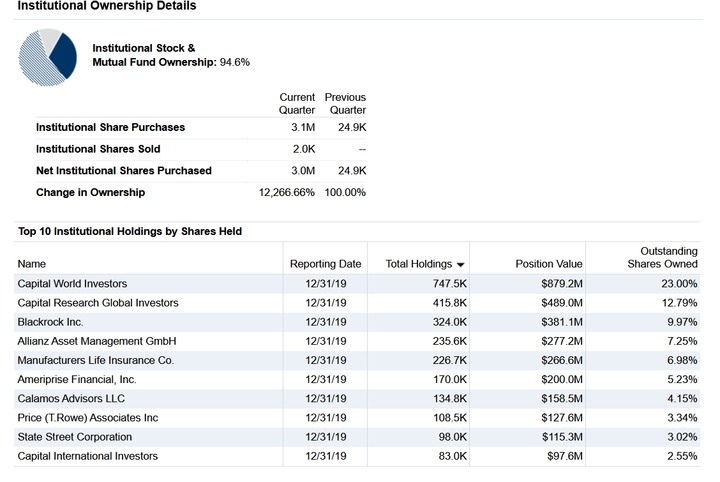Click Ameriprise holdings value 170.0K
The height and width of the screenshot is (482, 720).
(450, 380)
